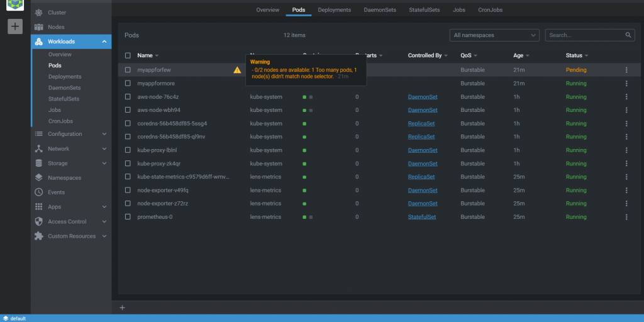Click the search magnifier icon
This screenshot has height=322, width=644.
[x=628, y=35]
